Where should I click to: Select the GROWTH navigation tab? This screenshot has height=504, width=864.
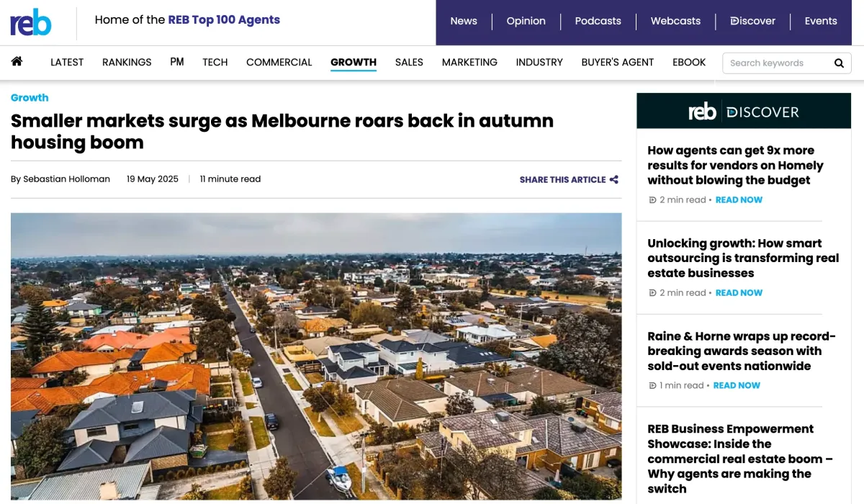pyautogui.click(x=354, y=63)
